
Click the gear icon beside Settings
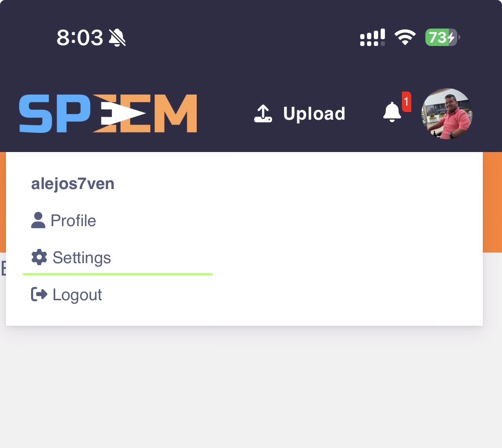point(39,258)
